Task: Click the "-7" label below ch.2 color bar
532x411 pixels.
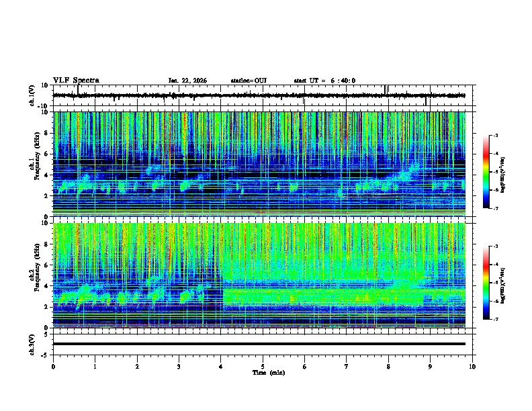Action: pos(495,319)
